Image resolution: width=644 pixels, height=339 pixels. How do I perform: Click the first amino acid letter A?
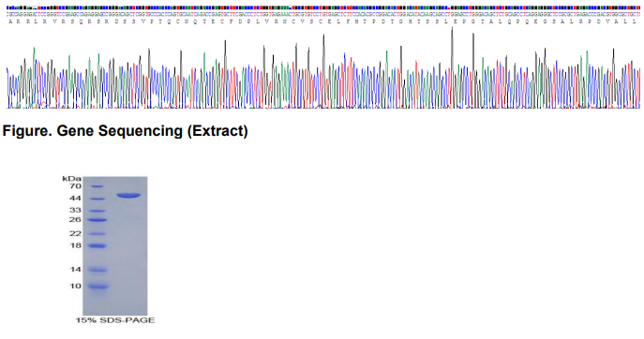(x=10, y=22)
